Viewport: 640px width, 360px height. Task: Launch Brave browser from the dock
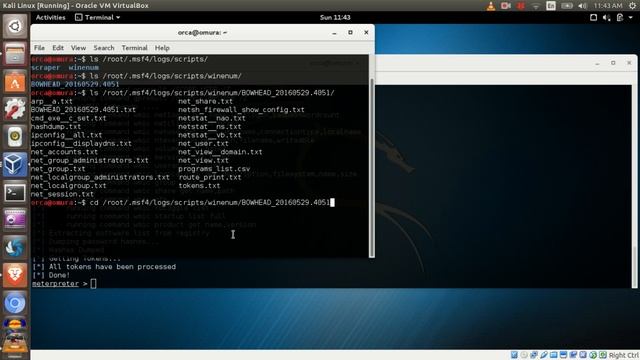click(15, 276)
